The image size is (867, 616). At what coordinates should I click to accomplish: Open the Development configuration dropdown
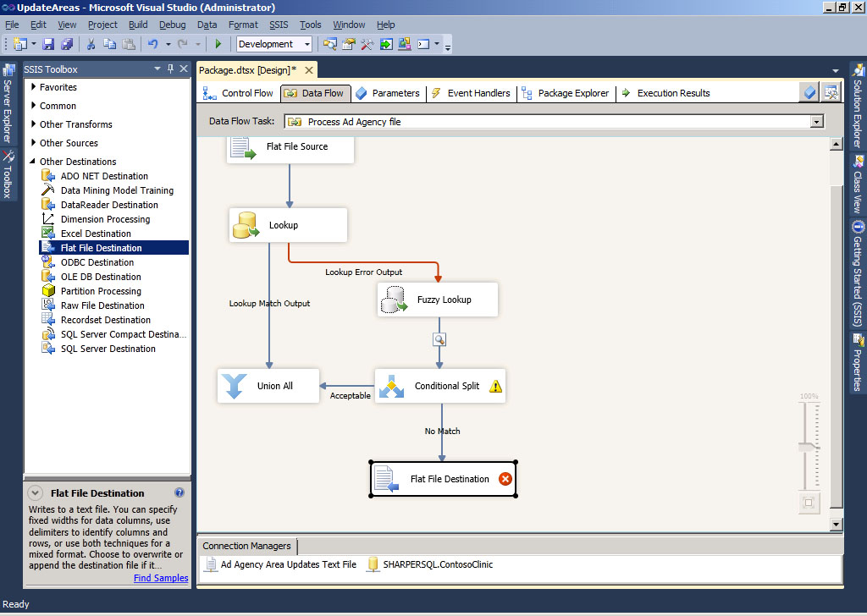pyautogui.click(x=306, y=44)
